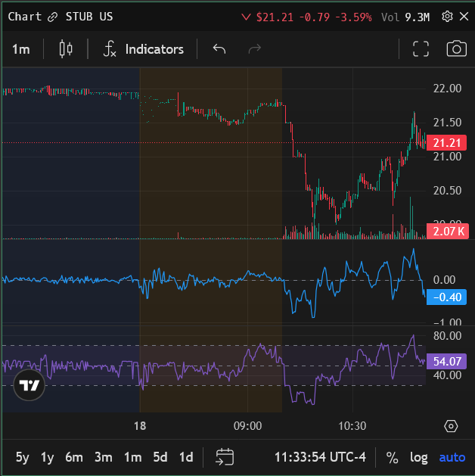Viewport: 475px width, 476px height.
Task: Click the 20.50 price axis label
Action: [x=447, y=191]
